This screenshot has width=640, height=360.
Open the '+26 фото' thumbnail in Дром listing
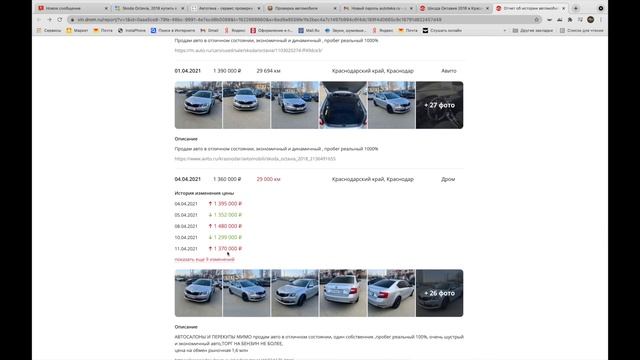440,293
